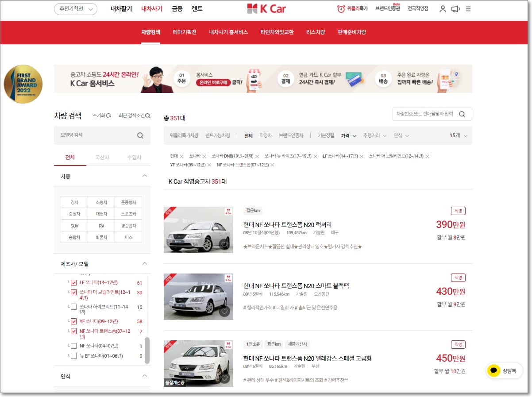Click the K Car 홈서비스 banner

coord(263,79)
